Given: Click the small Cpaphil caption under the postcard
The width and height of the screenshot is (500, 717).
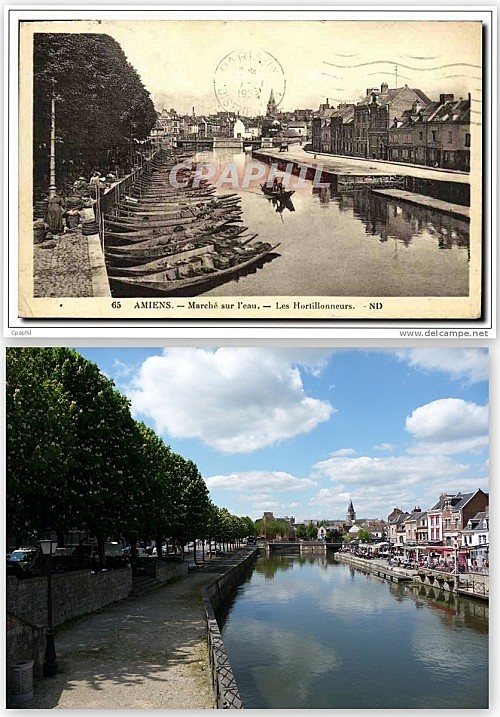Looking at the screenshot, I should click(21, 333).
